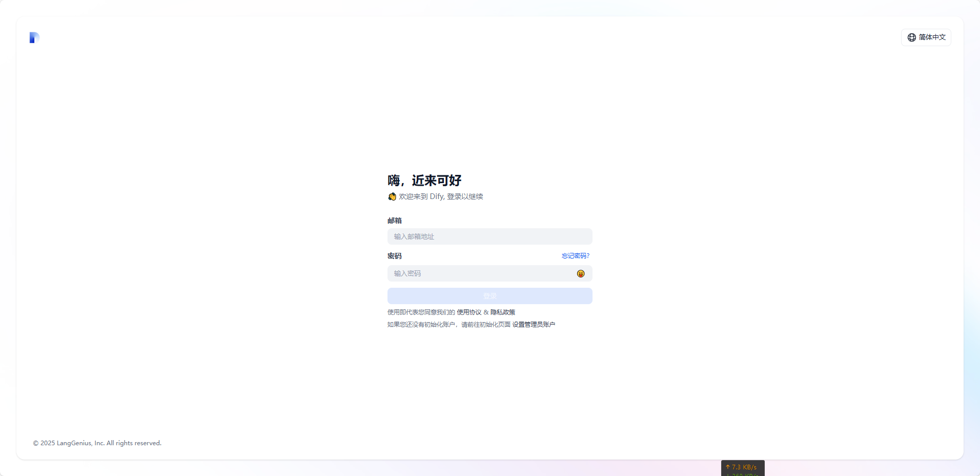Click the 邮箱 field label
The image size is (980, 476).
tap(395, 221)
